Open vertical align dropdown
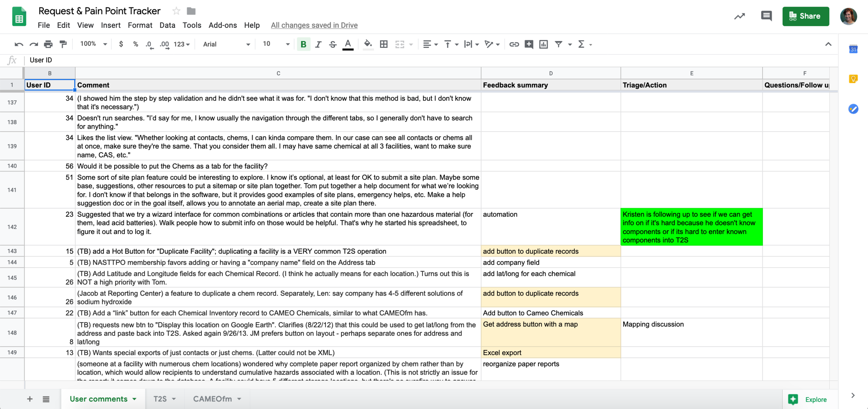The image size is (868, 409). [451, 44]
